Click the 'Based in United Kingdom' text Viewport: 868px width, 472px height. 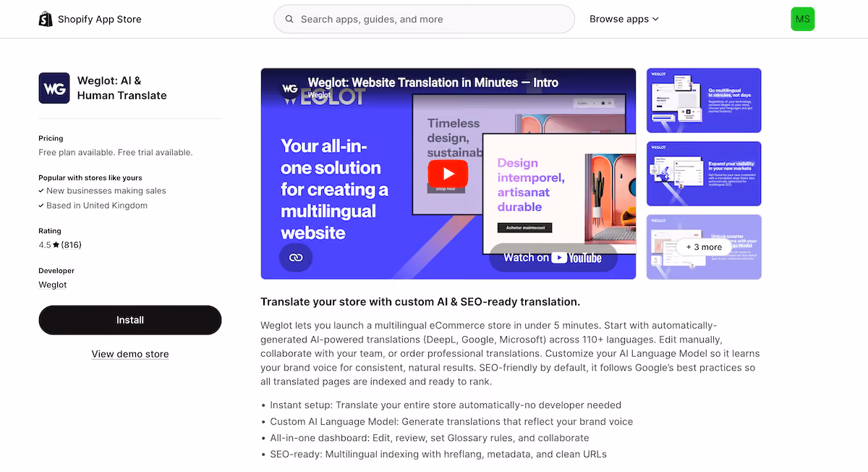[97, 206]
